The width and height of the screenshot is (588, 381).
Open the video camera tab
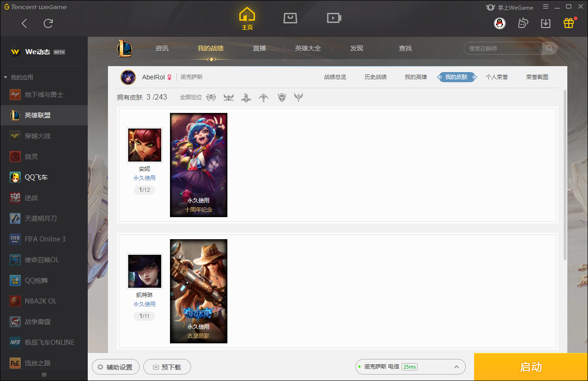[x=334, y=18]
